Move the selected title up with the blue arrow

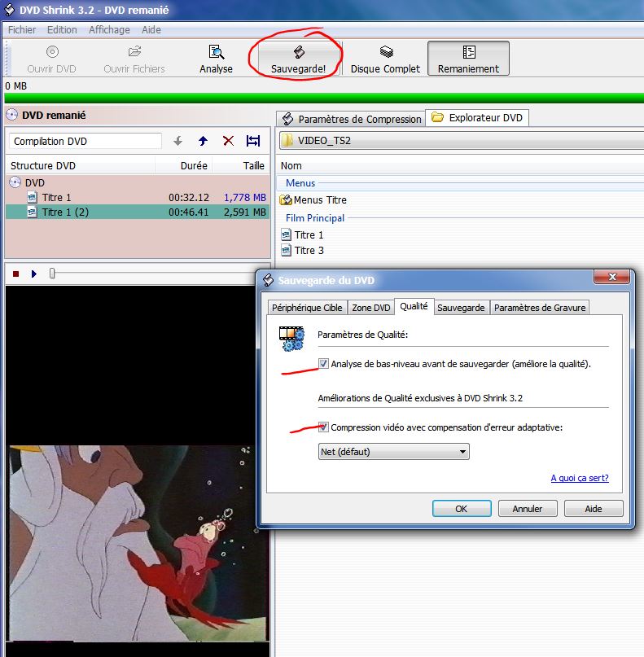point(204,141)
